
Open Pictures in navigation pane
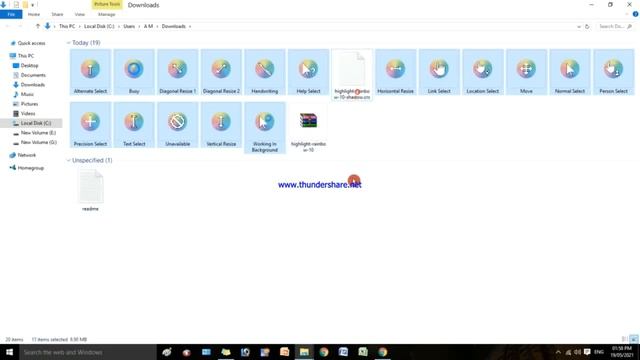pyautogui.click(x=29, y=104)
